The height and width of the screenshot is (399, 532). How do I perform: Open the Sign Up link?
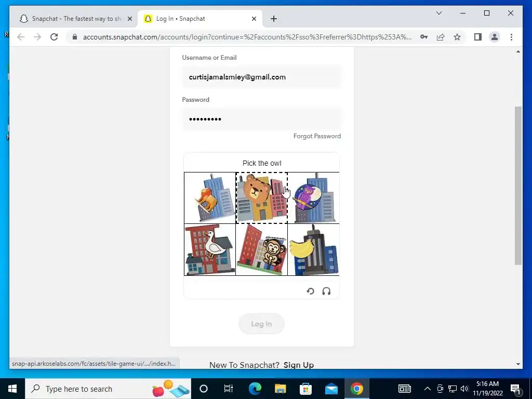pyautogui.click(x=299, y=365)
